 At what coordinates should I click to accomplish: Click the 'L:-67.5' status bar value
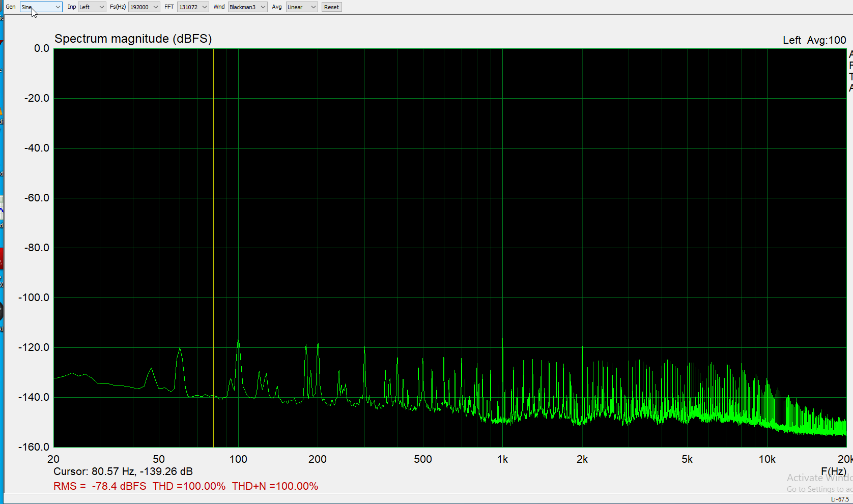click(x=840, y=499)
